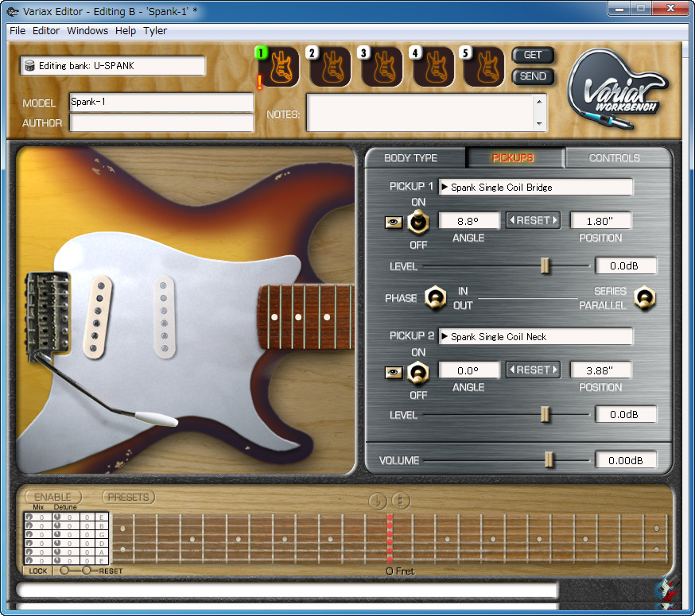Open the File menu
Viewport: 695px width, 616px height.
(17, 30)
